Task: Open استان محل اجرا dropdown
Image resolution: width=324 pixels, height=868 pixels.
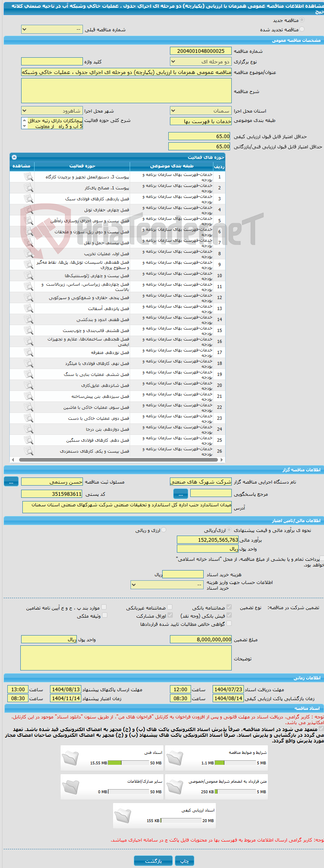Action: click(x=201, y=111)
